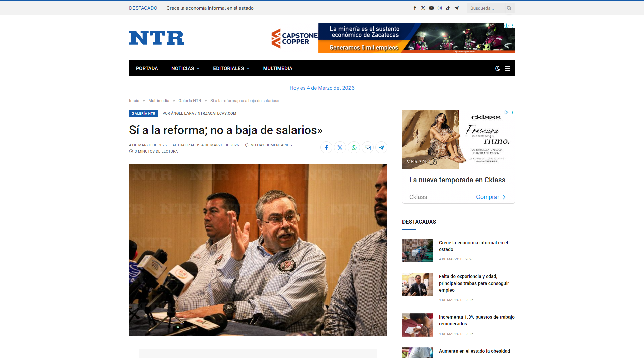Open 'Falta de experiencia y edad' article
Screen dimensions: 644x358
coord(474,283)
